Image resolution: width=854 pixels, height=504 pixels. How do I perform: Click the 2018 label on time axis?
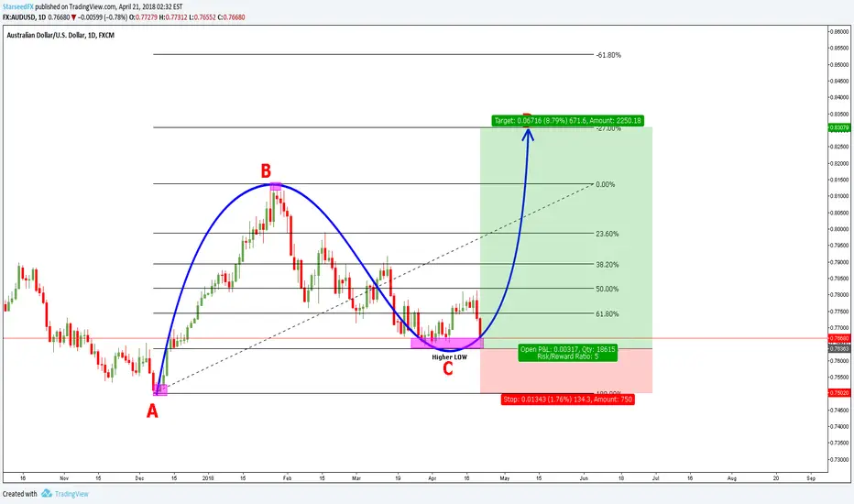tap(208, 478)
